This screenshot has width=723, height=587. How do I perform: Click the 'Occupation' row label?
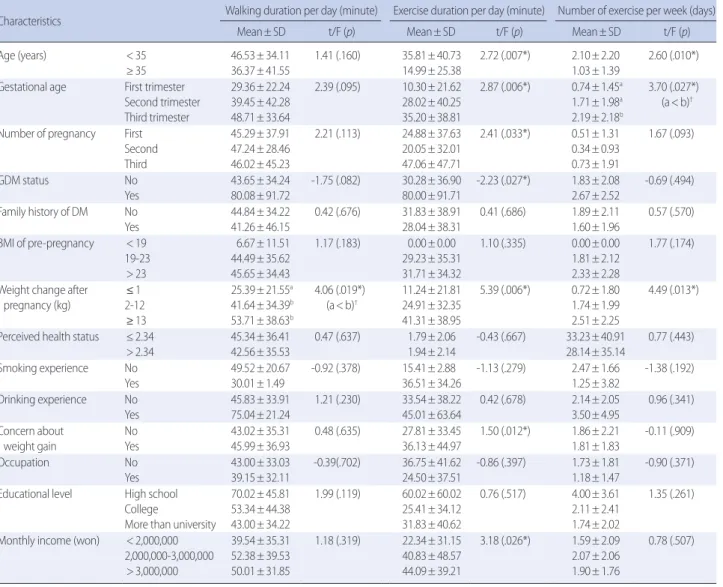(24, 462)
